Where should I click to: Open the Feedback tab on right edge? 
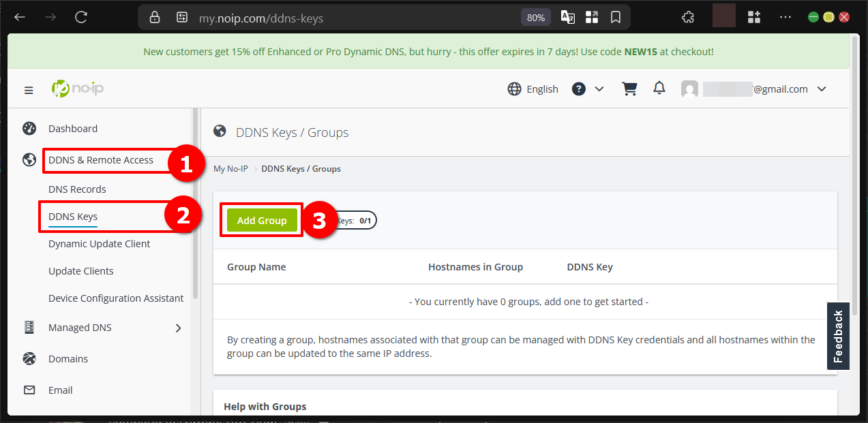tap(838, 336)
